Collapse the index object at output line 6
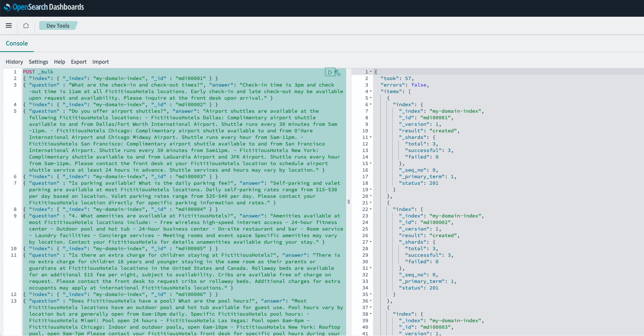Screen dimensions: 644x336 pos(370,105)
